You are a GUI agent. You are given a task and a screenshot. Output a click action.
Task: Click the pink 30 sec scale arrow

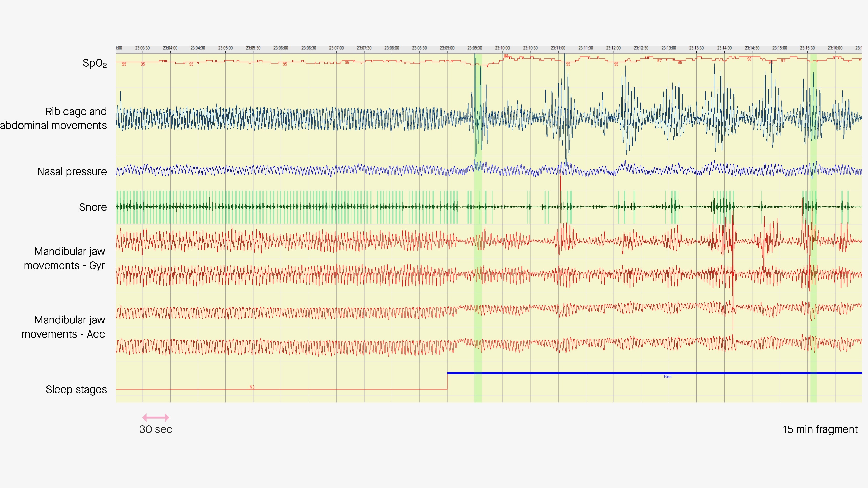pos(156,418)
